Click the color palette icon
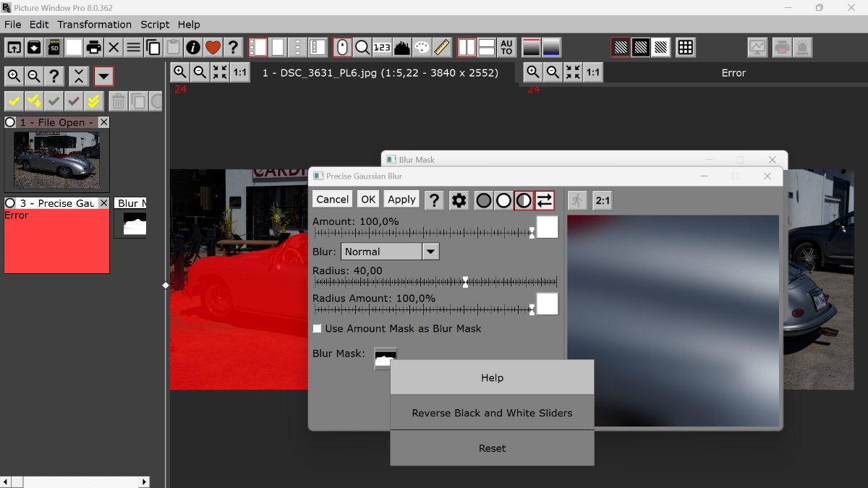This screenshot has width=868, height=488. 422,48
